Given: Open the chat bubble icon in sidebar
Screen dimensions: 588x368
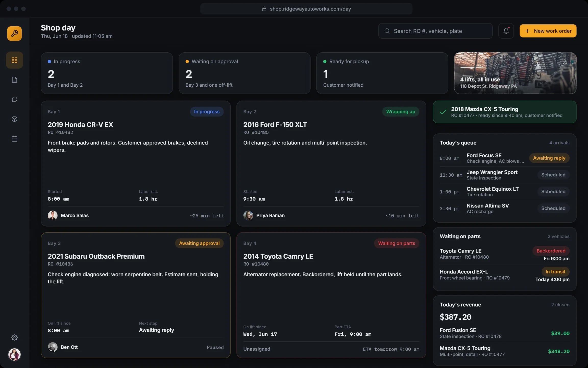Looking at the screenshot, I should (15, 99).
